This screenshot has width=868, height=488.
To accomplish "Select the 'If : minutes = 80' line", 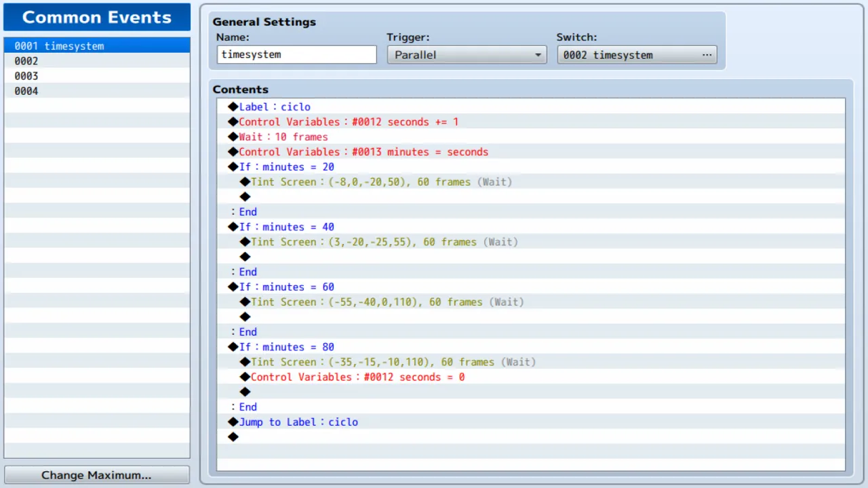I will (x=531, y=347).
